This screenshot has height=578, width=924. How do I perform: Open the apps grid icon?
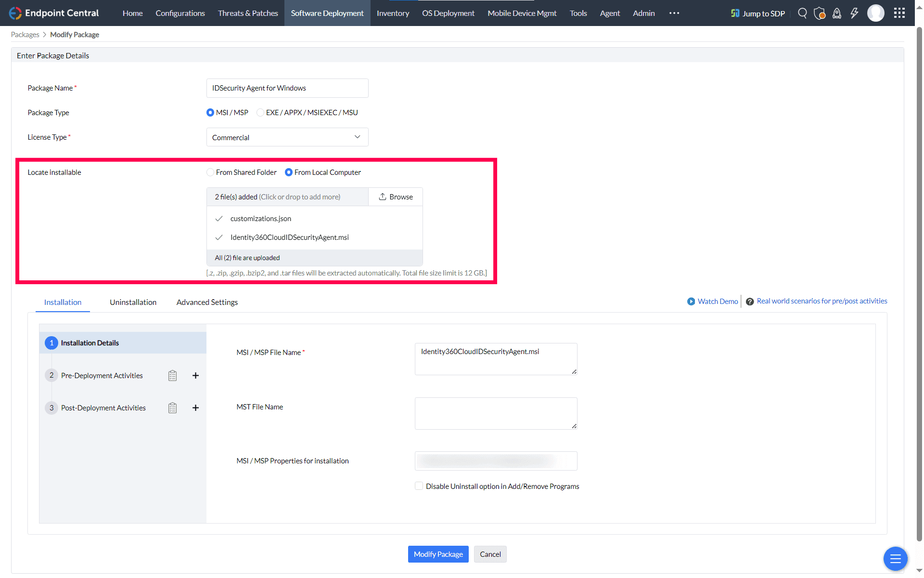click(x=899, y=13)
